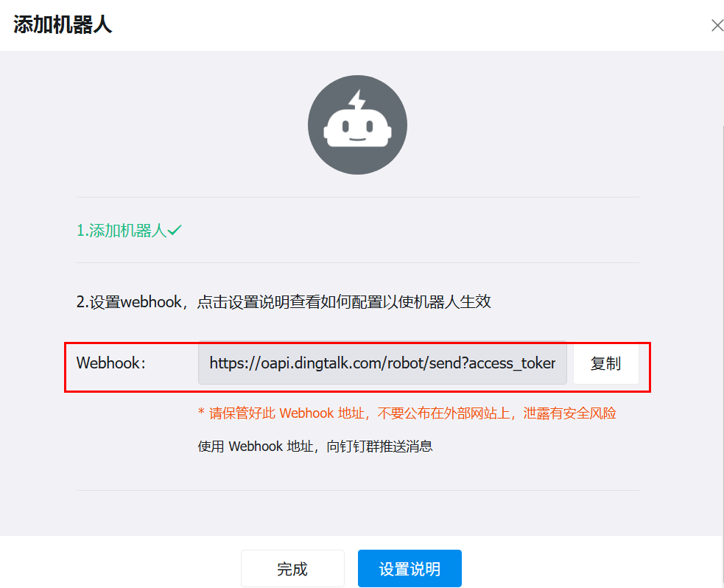Close the 添加机器人 dialog with the X
The width and height of the screenshot is (724, 588).
(717, 26)
